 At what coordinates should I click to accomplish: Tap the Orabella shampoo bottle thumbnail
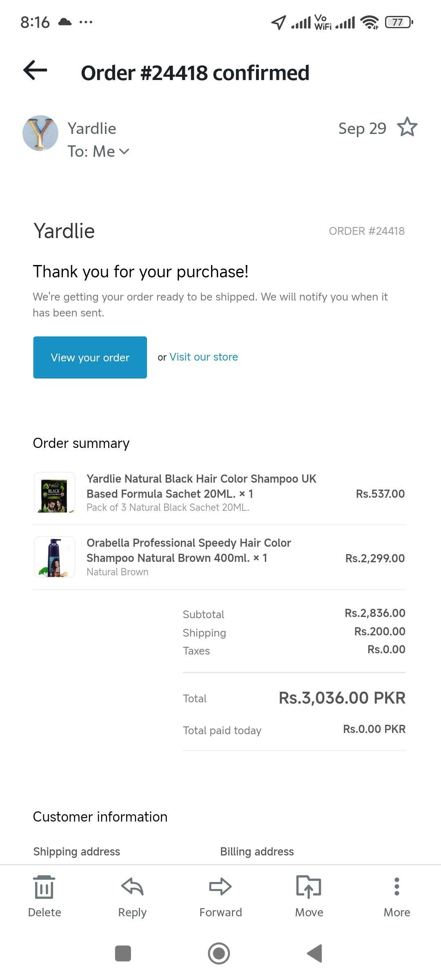(54, 557)
